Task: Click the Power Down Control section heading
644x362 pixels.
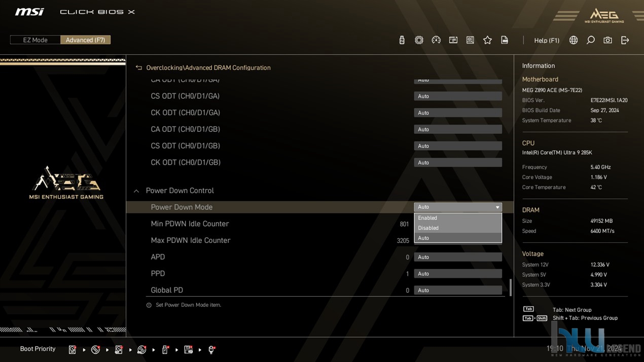Action: (180, 191)
